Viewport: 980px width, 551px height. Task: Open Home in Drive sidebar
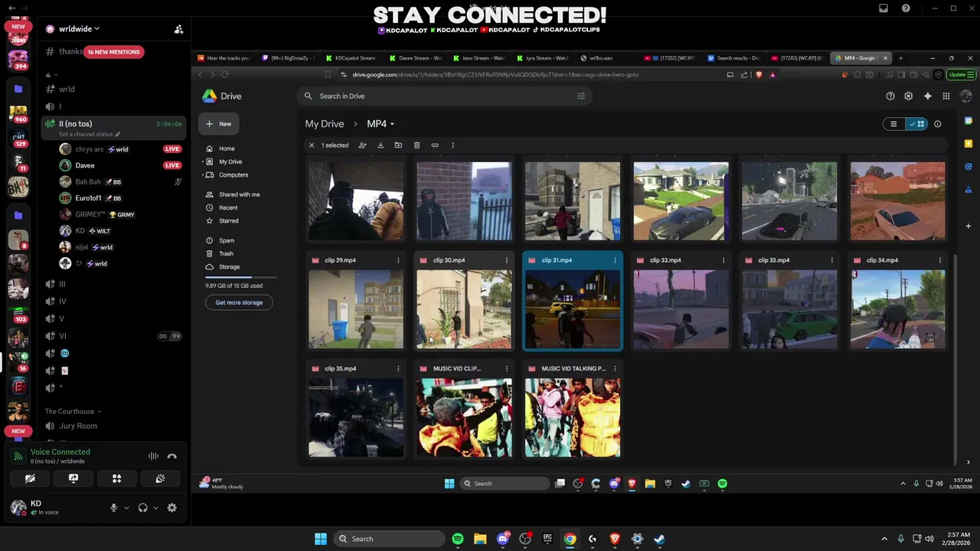coord(227,148)
